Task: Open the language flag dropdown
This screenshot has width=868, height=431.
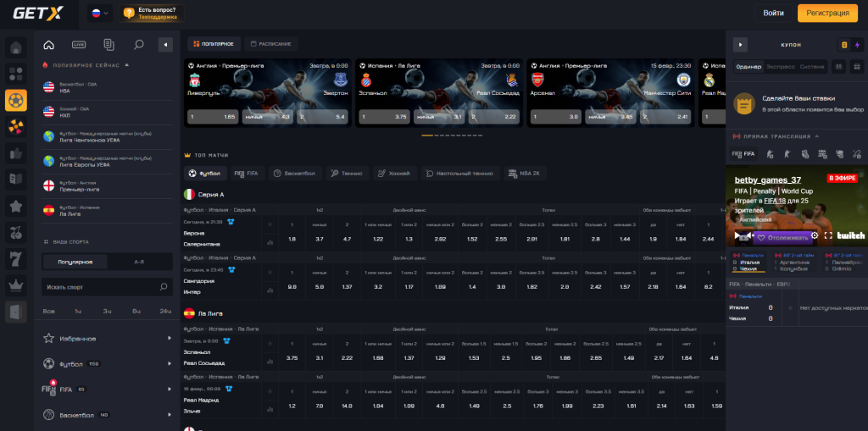Action: [x=100, y=13]
